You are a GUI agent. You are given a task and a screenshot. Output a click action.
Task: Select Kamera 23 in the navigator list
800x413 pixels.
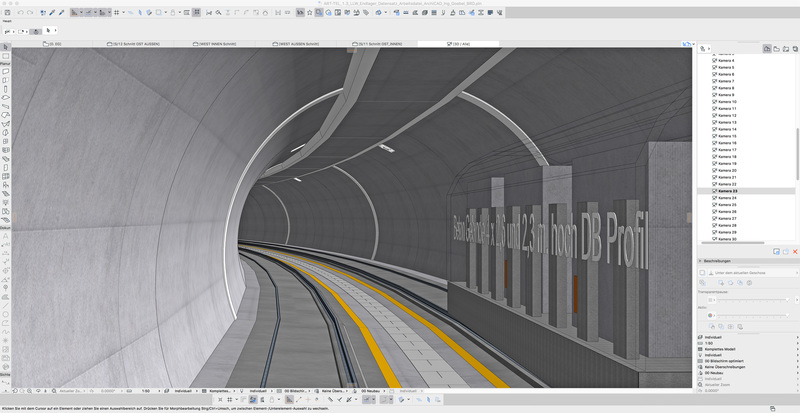pyautogui.click(x=727, y=191)
